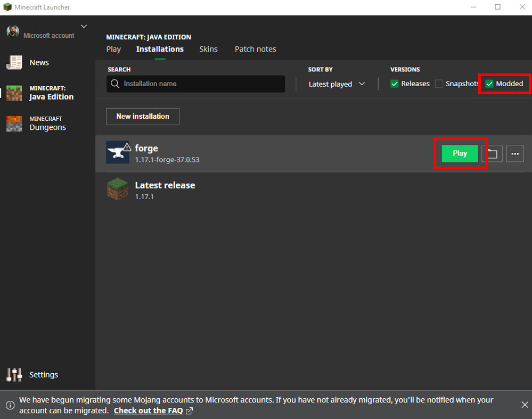This screenshot has width=532, height=419.
Task: Click the New installation button
Action: pos(142,116)
